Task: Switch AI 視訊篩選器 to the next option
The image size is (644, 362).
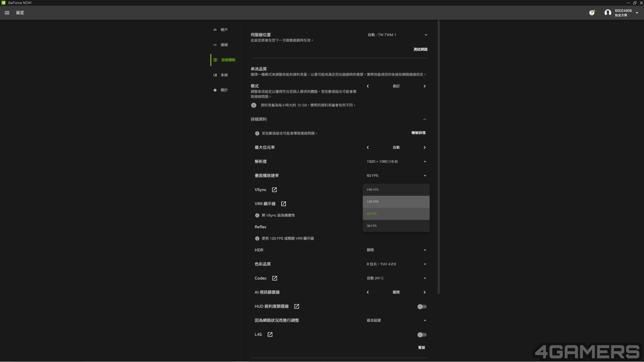Action: coord(425,292)
